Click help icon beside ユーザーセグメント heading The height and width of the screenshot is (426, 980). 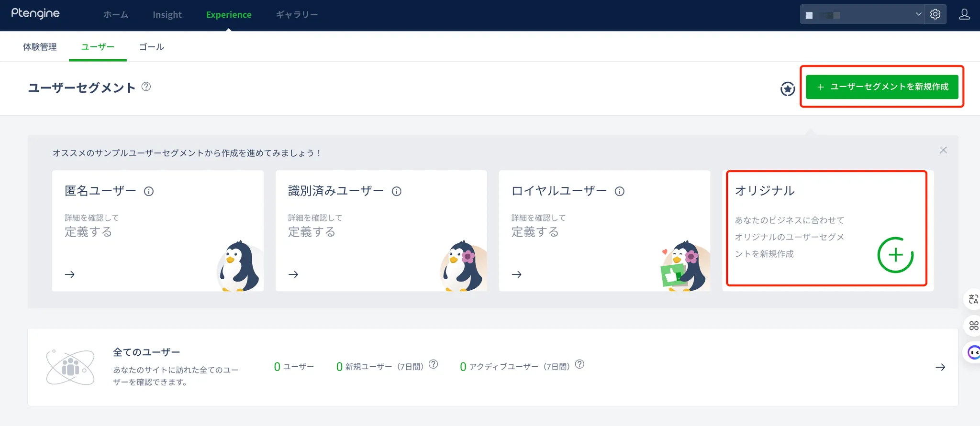[146, 87]
